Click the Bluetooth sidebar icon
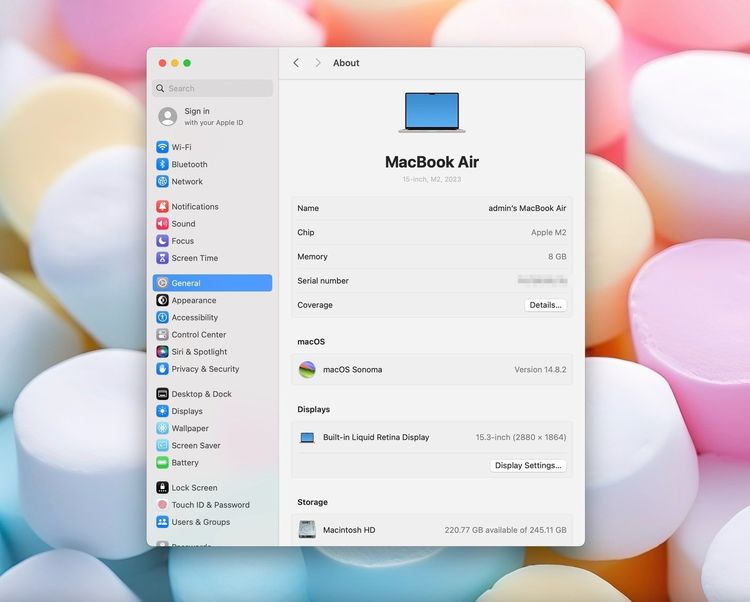The image size is (750, 602). click(x=162, y=164)
